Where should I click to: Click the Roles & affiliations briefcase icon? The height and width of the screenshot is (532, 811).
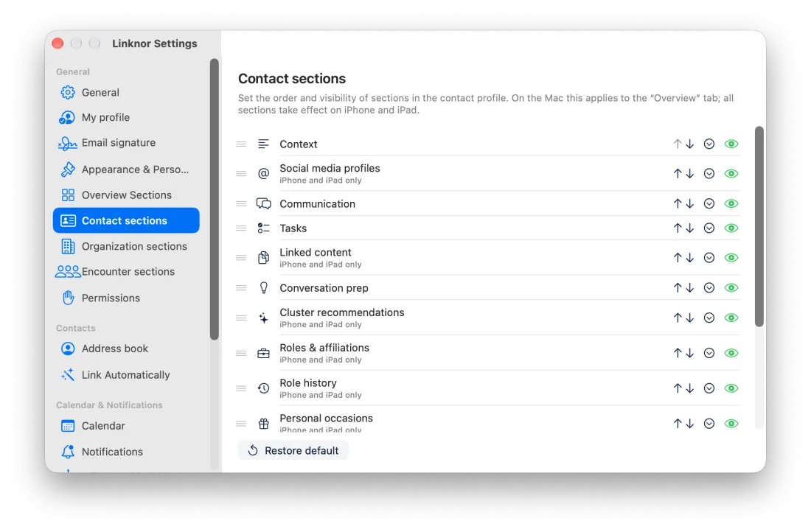tap(264, 353)
